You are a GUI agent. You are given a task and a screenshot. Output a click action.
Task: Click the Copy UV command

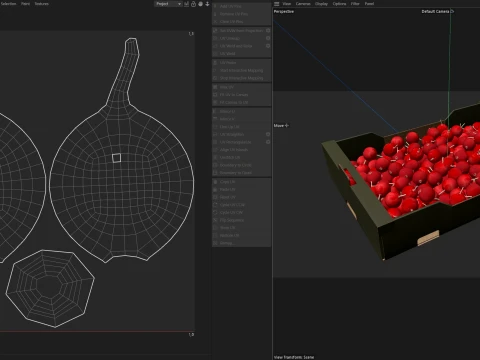click(x=241, y=182)
